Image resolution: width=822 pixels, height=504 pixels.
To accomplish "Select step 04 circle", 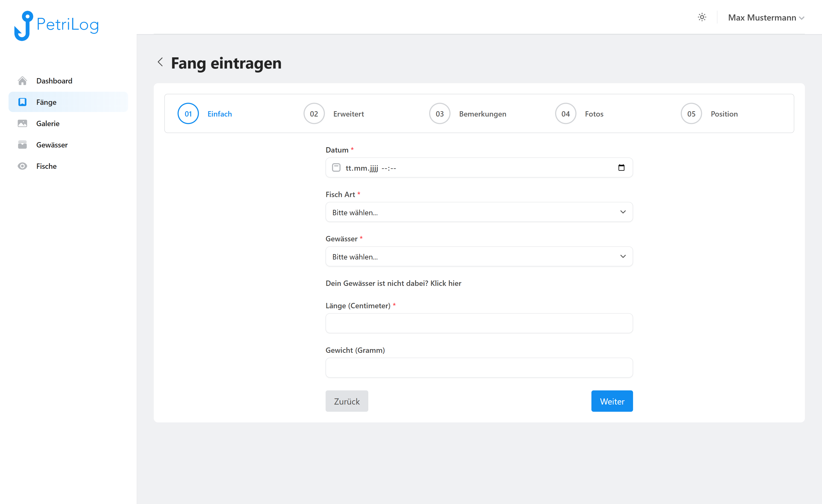I will tap(566, 114).
